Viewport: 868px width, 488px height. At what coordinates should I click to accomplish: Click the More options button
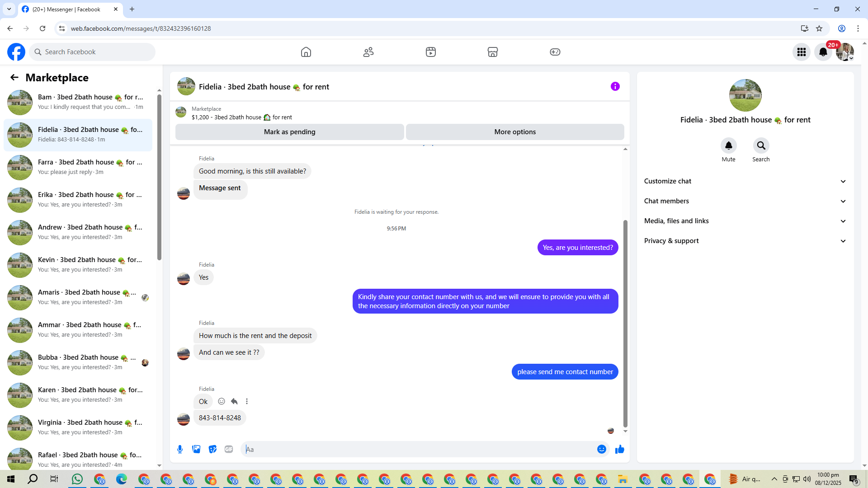pos(515,132)
